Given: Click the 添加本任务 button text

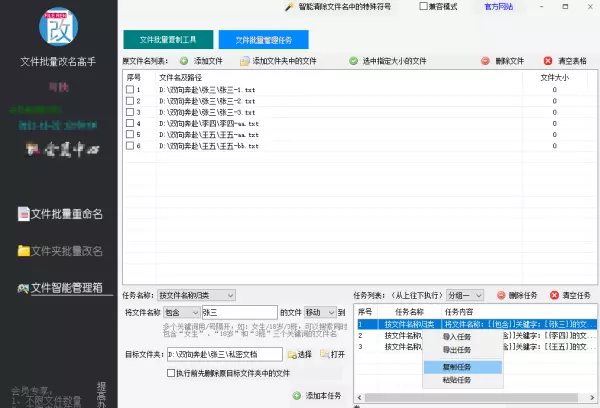Looking at the screenshot, I should pos(323,396).
